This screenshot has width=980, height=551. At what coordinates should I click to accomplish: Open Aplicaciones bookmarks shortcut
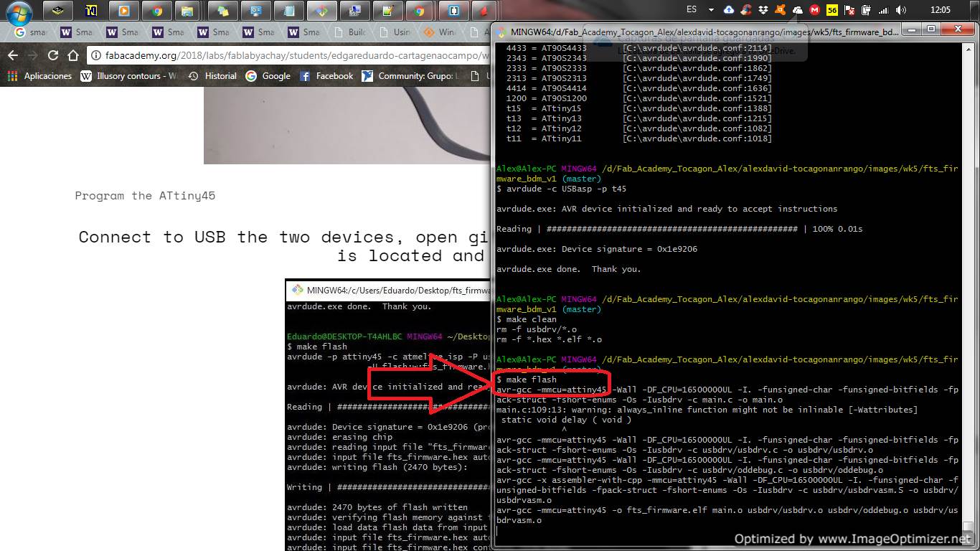(39, 76)
